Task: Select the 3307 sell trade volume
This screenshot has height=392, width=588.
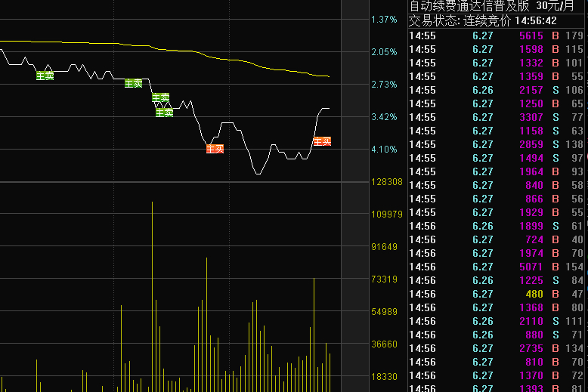Action: pos(531,117)
